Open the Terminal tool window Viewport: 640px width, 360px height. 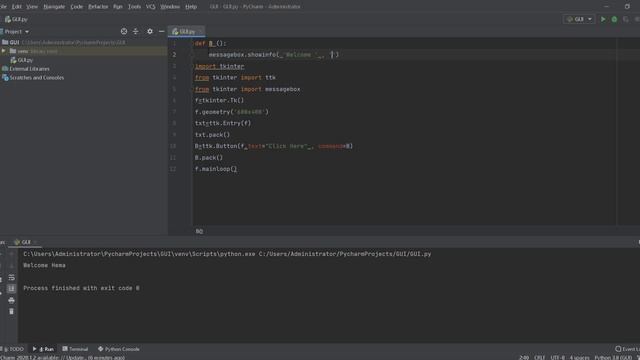point(75,349)
